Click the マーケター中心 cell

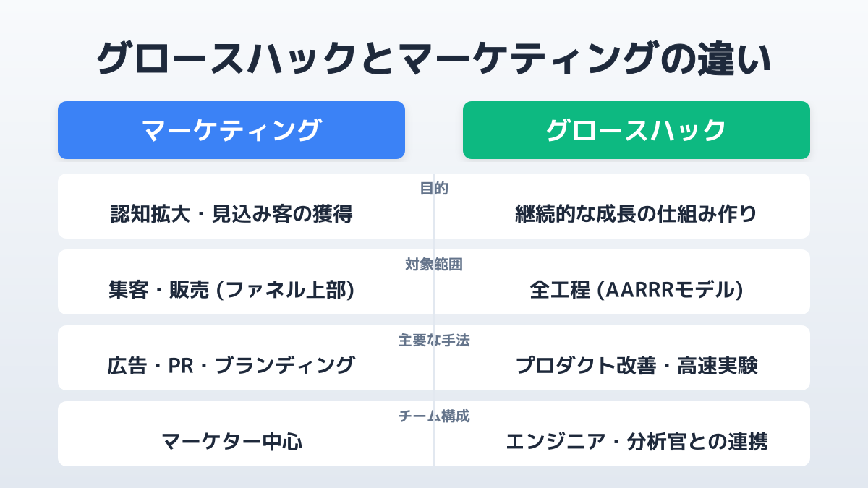pos(231,442)
